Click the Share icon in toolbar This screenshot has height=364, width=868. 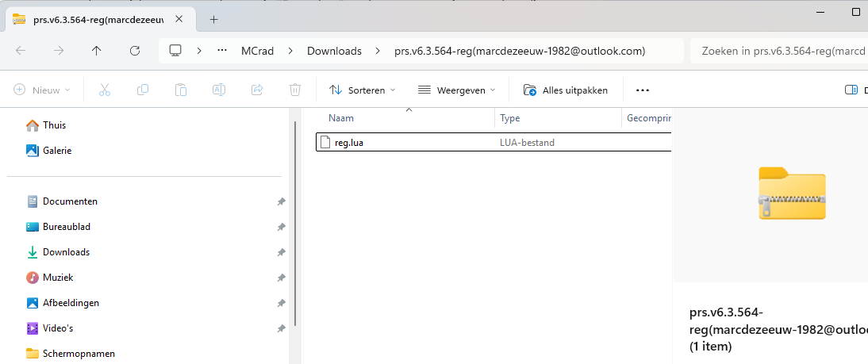click(x=257, y=90)
